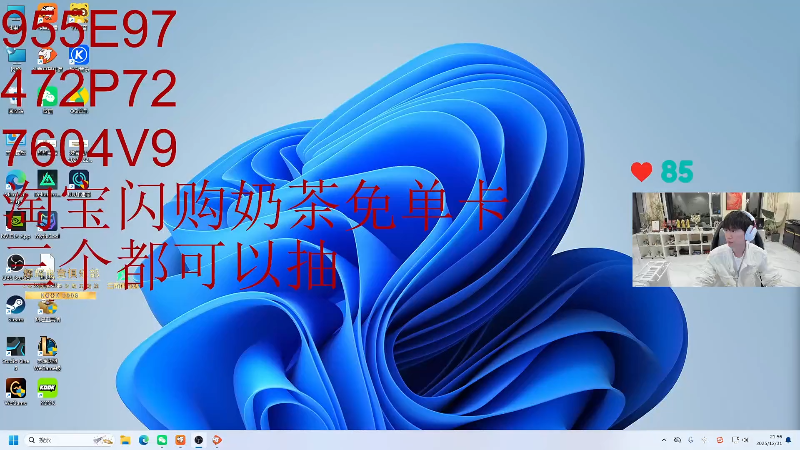The height and width of the screenshot is (450, 800).
Task: Open WeChat from the taskbar
Action: pyautogui.click(x=162, y=440)
